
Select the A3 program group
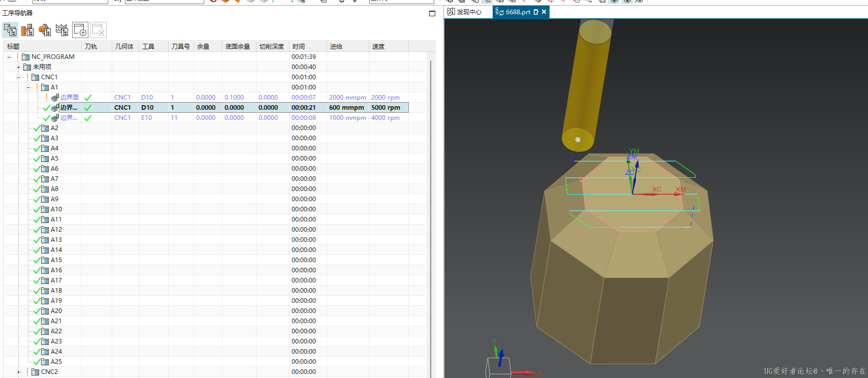tap(54, 138)
